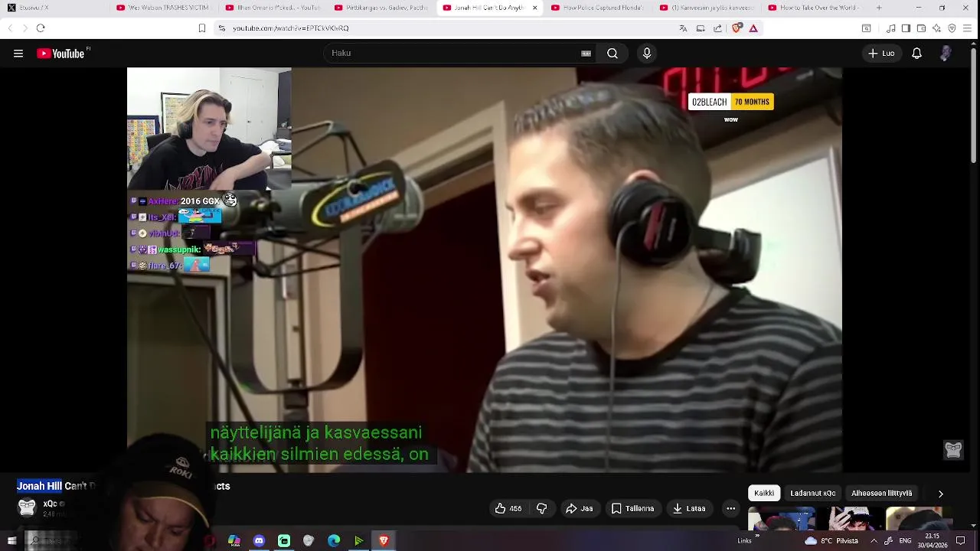The height and width of the screenshot is (551, 980).
Task: Bookmark this page
Action: point(202,28)
